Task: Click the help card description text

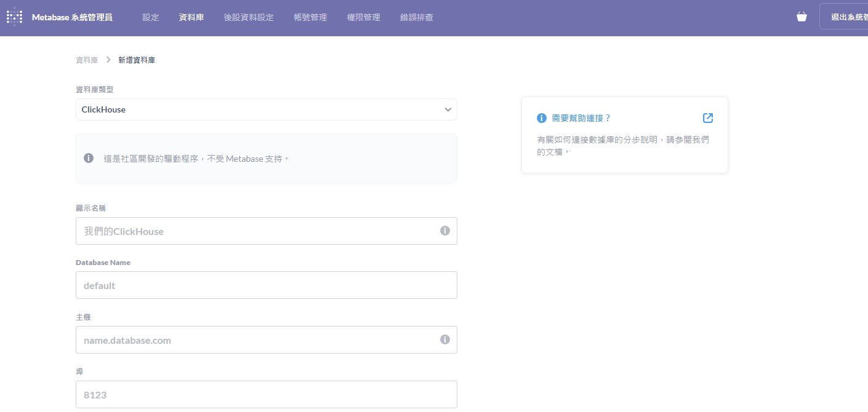Action: click(x=623, y=146)
